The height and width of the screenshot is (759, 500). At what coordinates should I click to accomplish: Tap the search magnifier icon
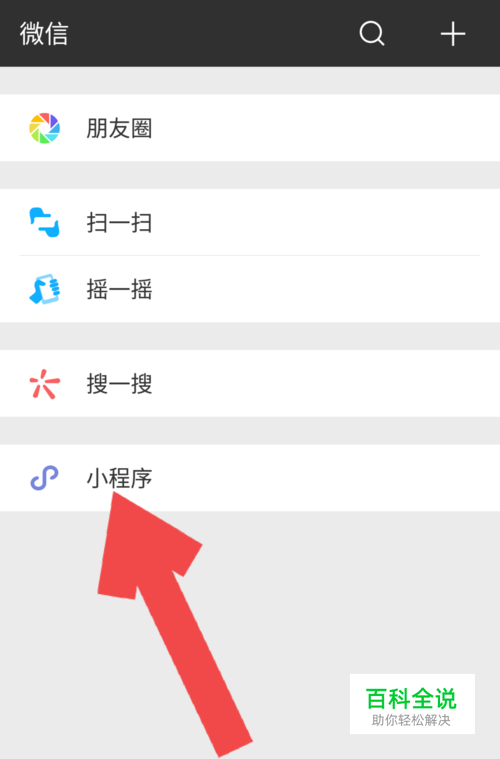[372, 33]
